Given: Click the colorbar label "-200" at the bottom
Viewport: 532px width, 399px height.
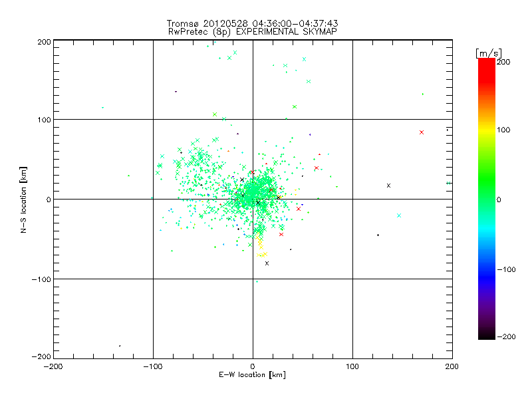Looking at the screenshot, I should click(x=506, y=336).
